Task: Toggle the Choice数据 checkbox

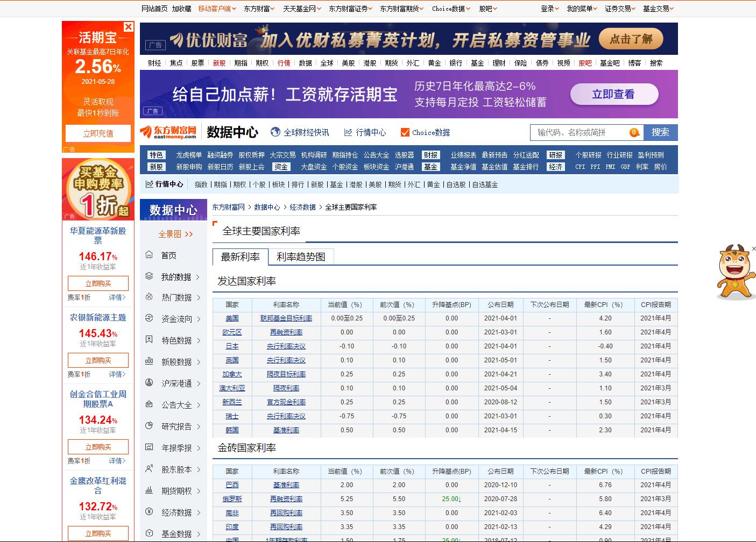Action: click(405, 132)
